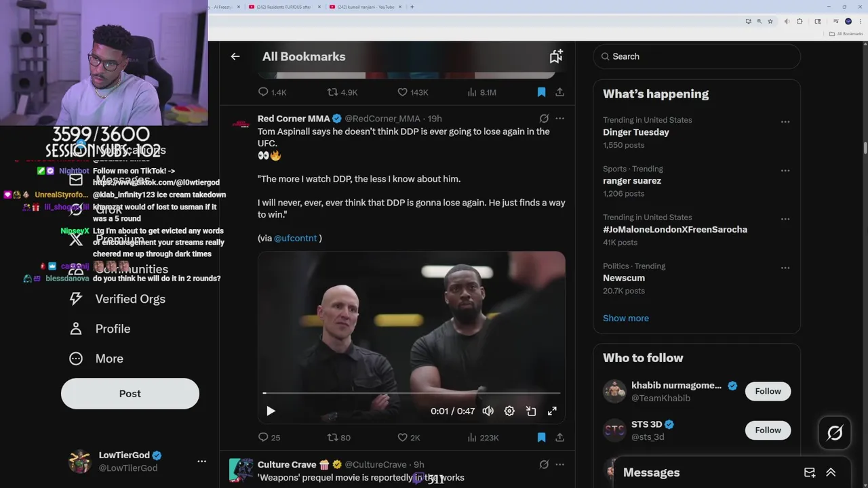868x488 pixels.
Task: Like the post with 143K likes
Action: pyautogui.click(x=402, y=92)
